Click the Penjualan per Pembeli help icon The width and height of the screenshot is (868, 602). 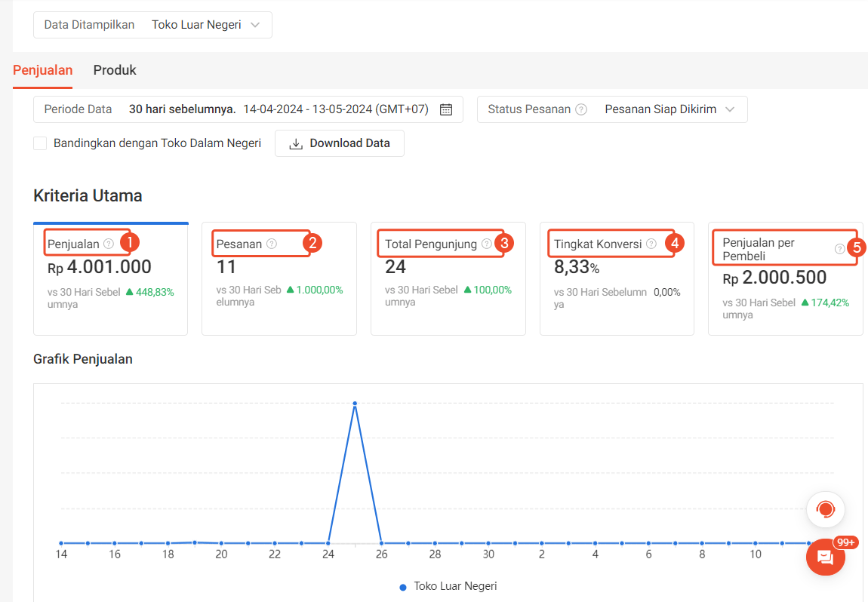(838, 247)
